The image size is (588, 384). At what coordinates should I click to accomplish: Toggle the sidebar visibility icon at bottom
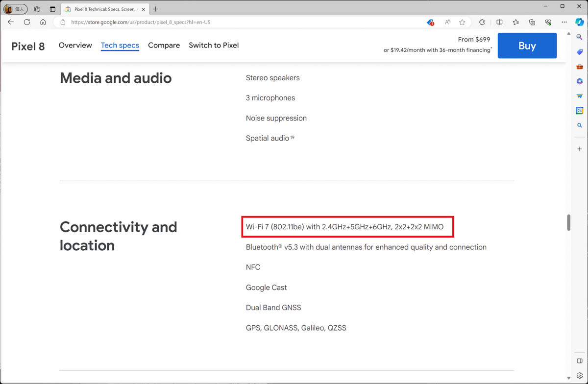click(x=579, y=361)
